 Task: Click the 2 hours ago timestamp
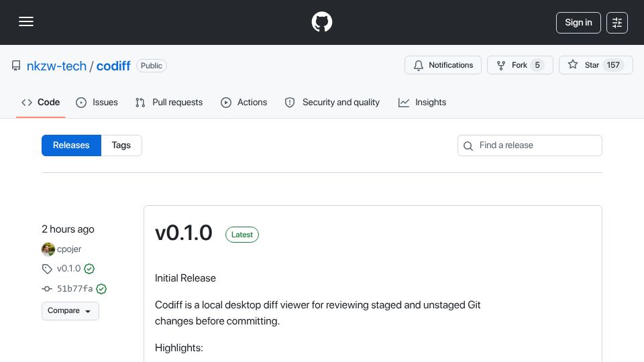click(68, 229)
